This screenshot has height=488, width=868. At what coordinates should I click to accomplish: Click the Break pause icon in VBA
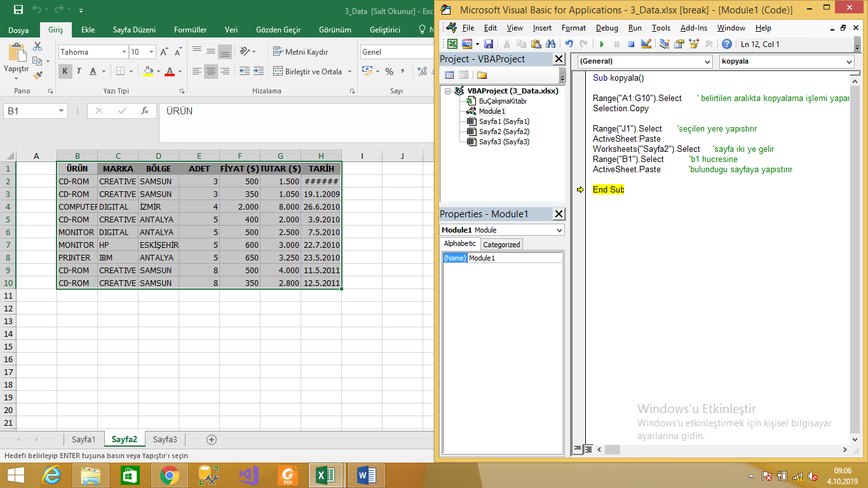(x=616, y=44)
